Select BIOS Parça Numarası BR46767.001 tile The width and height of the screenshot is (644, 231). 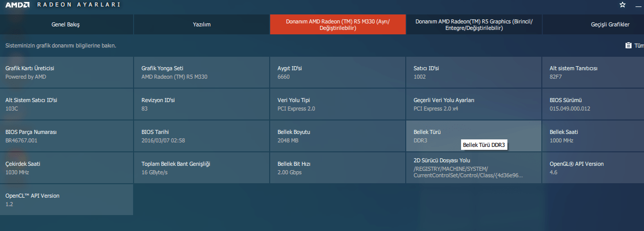click(66, 136)
